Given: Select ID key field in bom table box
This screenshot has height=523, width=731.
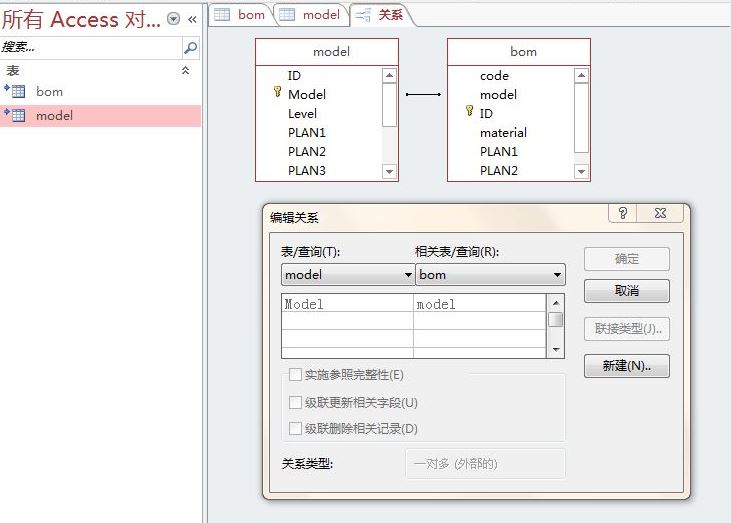Looking at the screenshot, I should (486, 114).
